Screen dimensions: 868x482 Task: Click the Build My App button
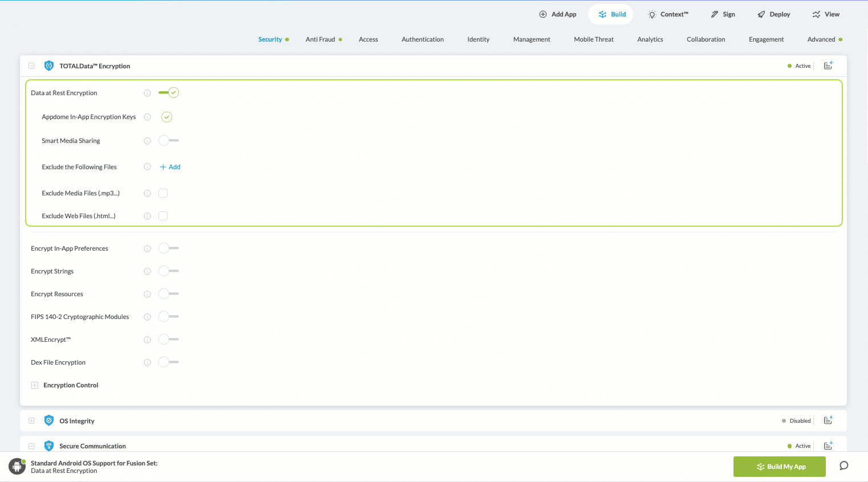pyautogui.click(x=779, y=466)
